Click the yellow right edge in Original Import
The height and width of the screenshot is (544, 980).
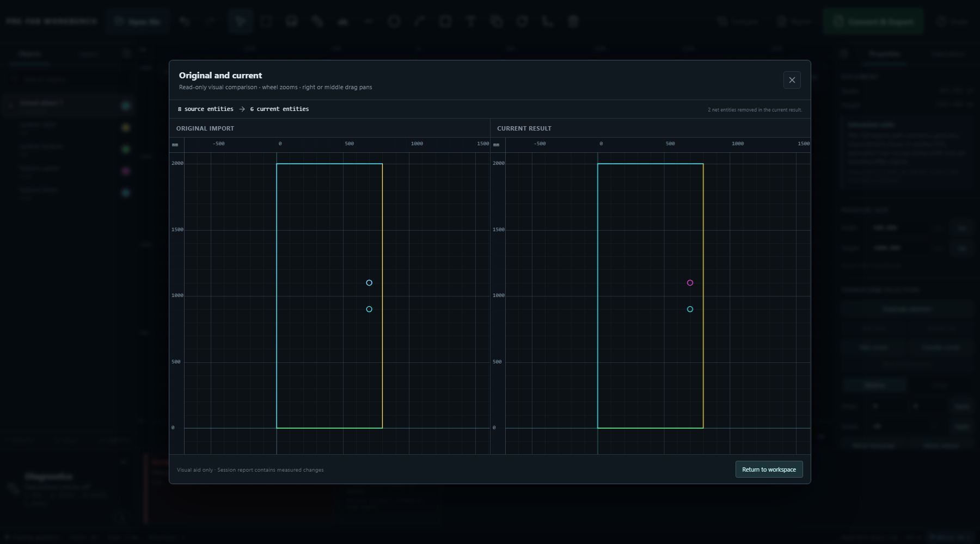pos(382,295)
